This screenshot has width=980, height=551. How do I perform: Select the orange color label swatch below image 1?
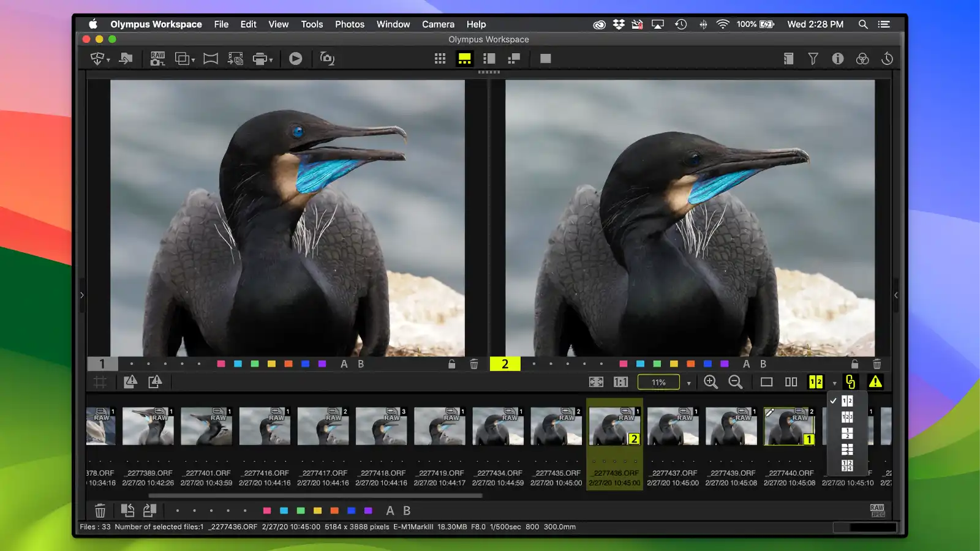coord(288,363)
